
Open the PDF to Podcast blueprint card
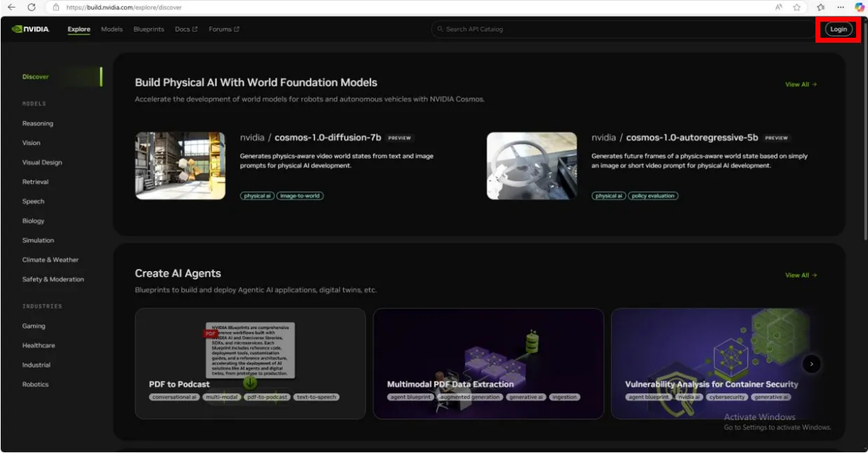pos(250,363)
